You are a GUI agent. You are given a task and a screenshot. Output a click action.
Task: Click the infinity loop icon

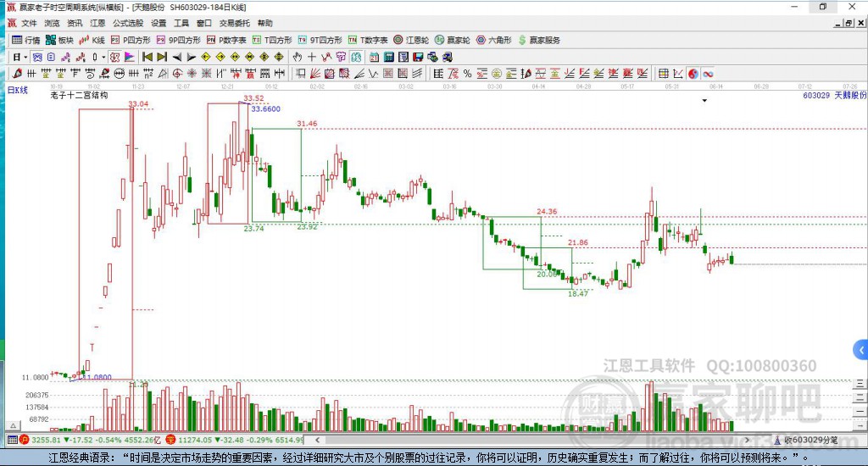point(708,74)
